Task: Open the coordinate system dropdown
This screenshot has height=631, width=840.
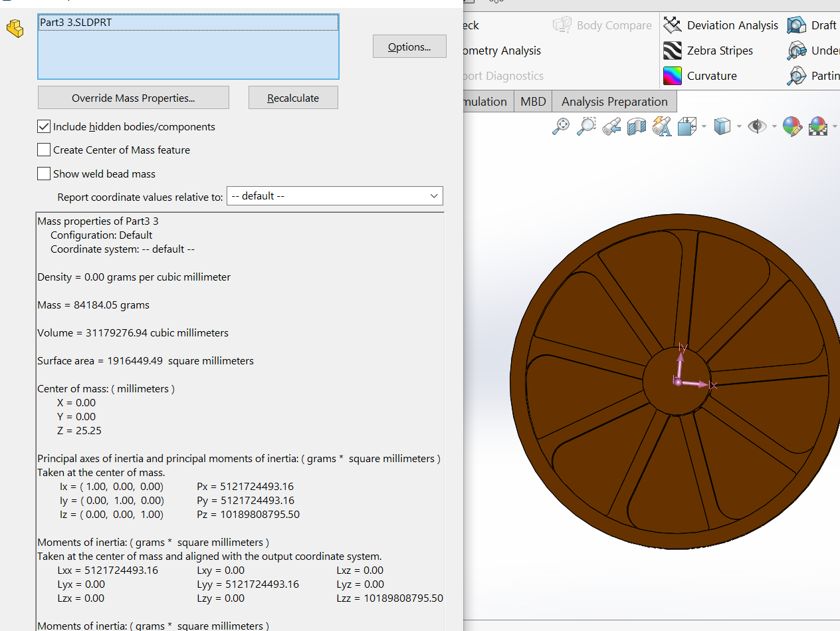Action: click(335, 196)
